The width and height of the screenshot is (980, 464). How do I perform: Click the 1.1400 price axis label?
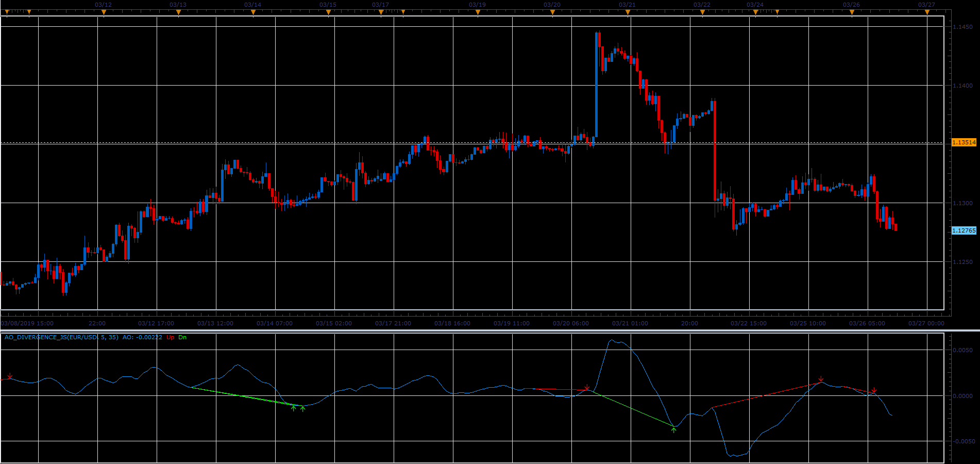(963, 86)
